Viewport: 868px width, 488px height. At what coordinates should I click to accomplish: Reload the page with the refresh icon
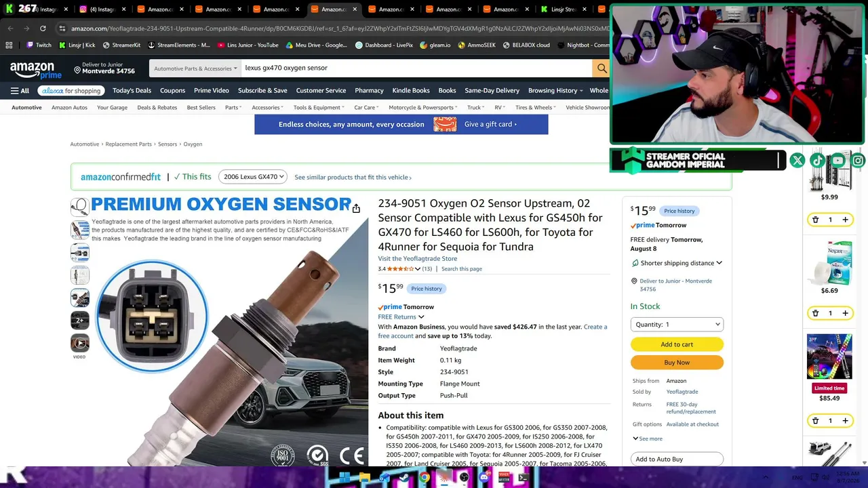(x=43, y=28)
